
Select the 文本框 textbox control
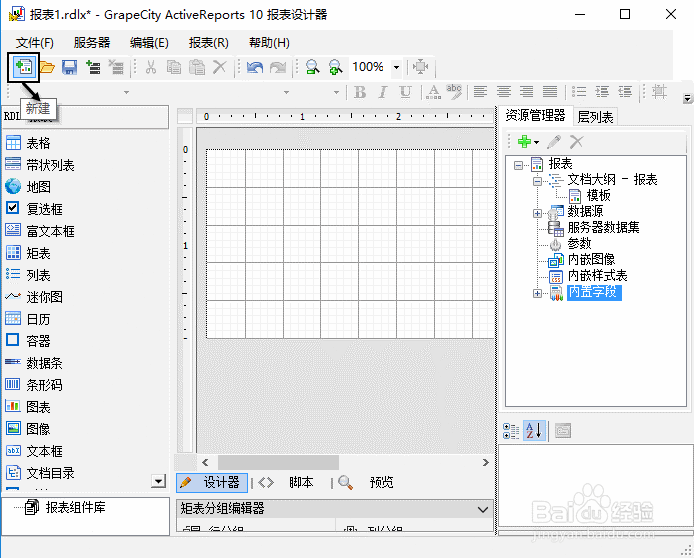pos(34,451)
